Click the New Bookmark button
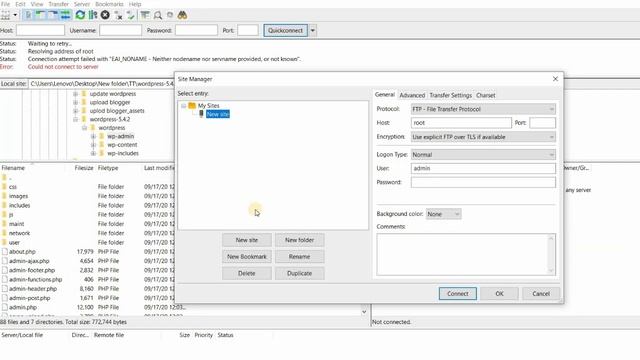This screenshot has width=640, height=360. pyautogui.click(x=247, y=257)
